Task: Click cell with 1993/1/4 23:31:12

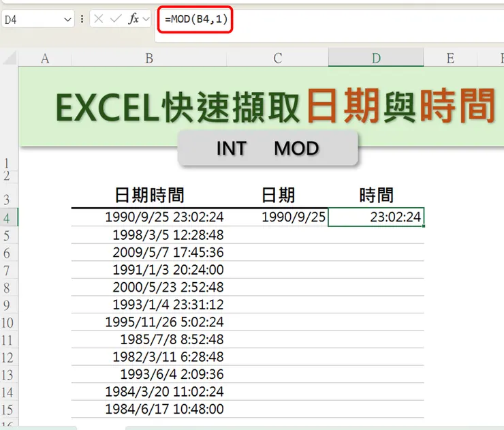Action: pyautogui.click(x=149, y=305)
